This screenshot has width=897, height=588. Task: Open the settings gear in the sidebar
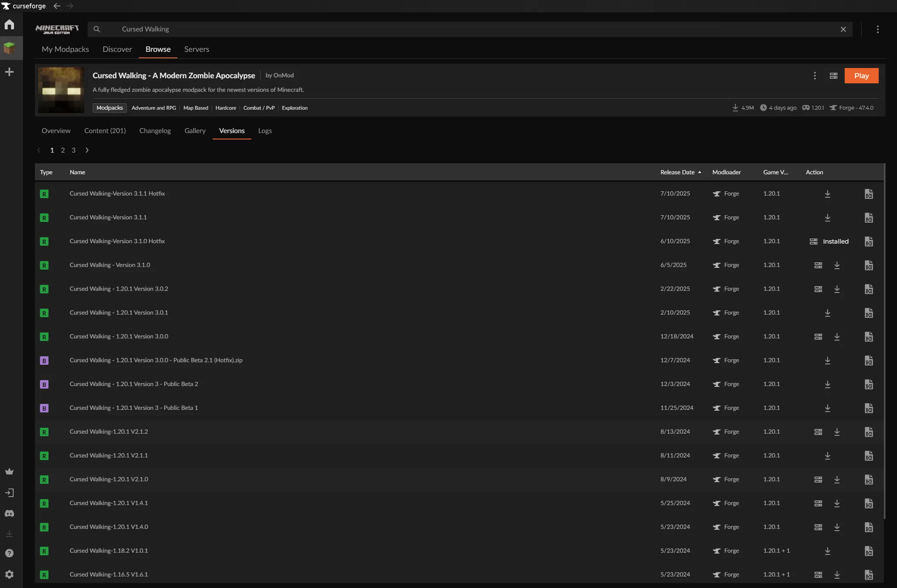coord(9,574)
